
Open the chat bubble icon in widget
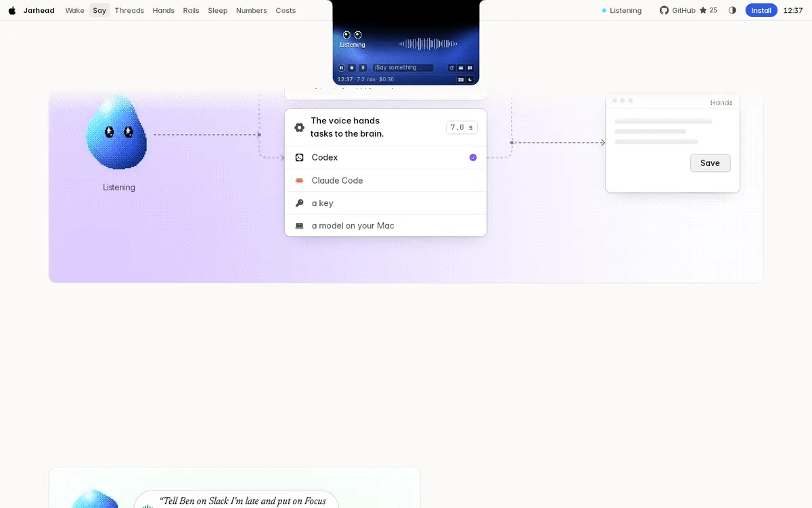coord(470,68)
